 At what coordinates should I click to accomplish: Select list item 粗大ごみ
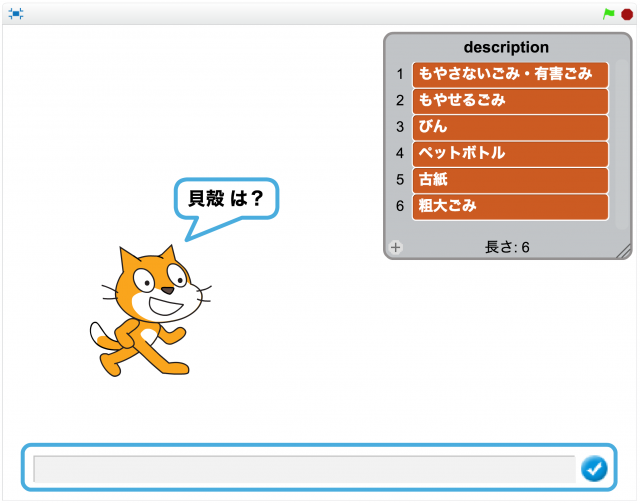[x=510, y=207]
